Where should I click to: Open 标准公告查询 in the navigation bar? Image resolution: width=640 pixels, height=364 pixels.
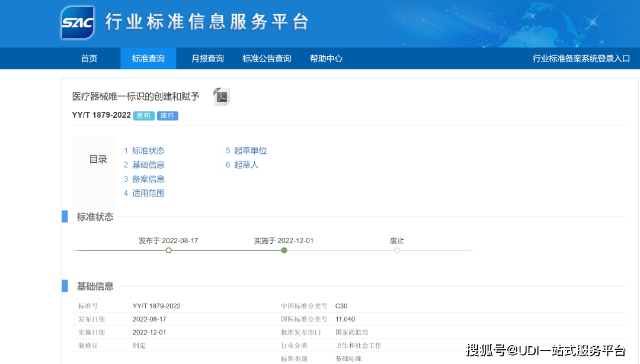coord(267,58)
